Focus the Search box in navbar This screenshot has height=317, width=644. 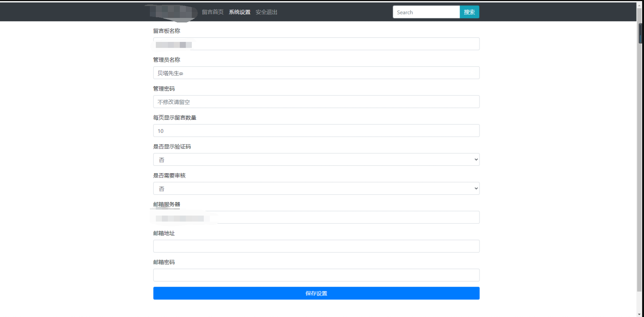(426, 12)
